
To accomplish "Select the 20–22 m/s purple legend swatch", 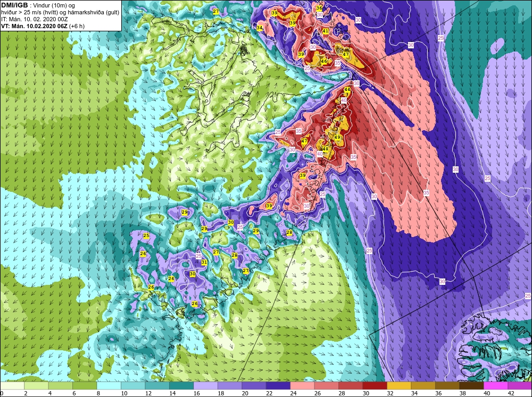I will (254, 386).
